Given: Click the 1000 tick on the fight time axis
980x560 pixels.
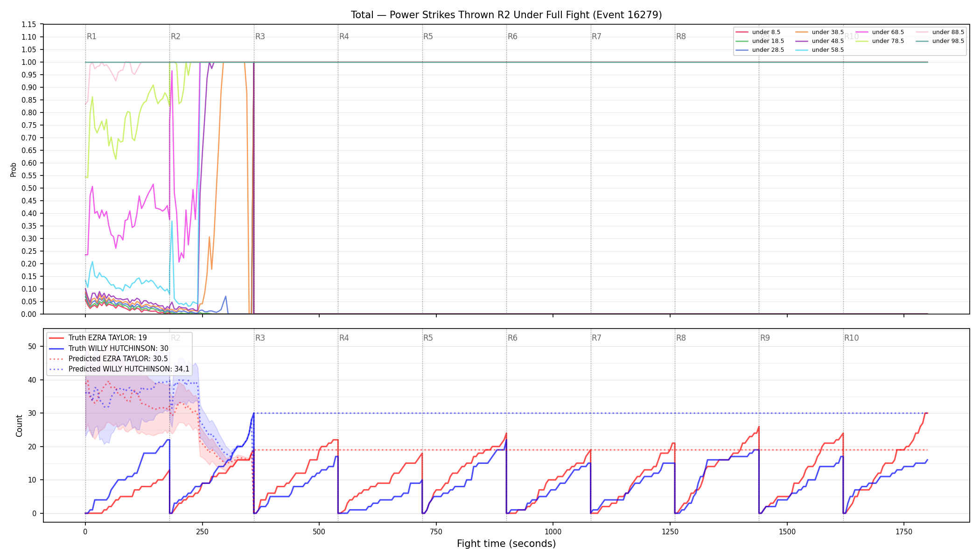Looking at the screenshot, I should click(553, 532).
